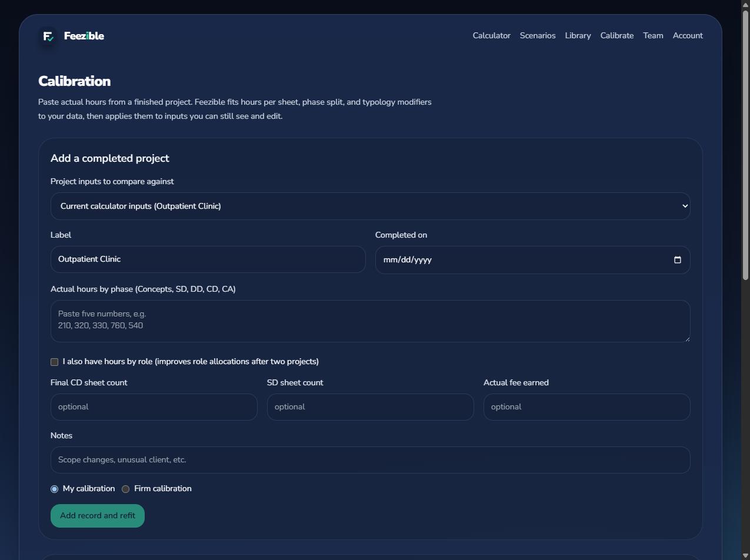Click the Feezible brand name
The image size is (750, 560).
[x=84, y=36]
